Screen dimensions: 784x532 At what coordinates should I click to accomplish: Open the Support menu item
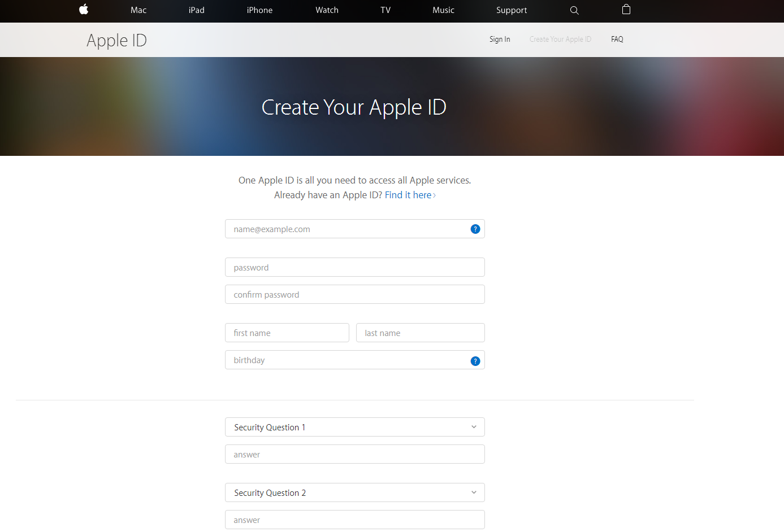click(x=512, y=10)
